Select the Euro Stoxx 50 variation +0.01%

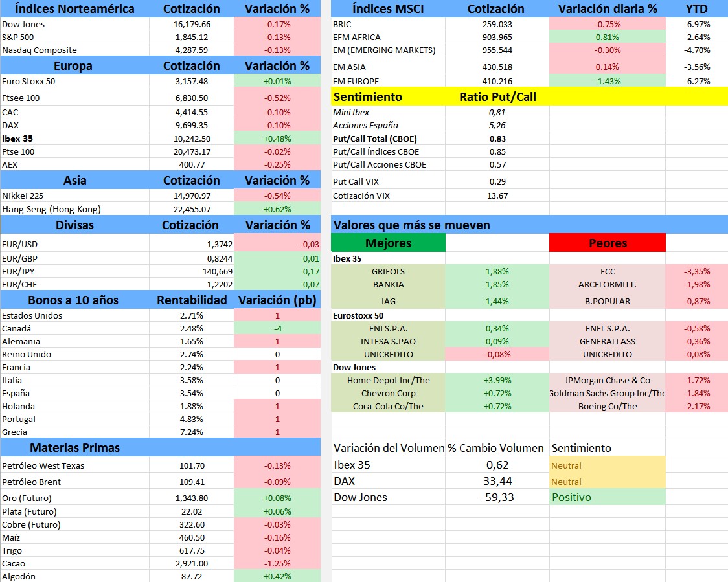point(277,81)
